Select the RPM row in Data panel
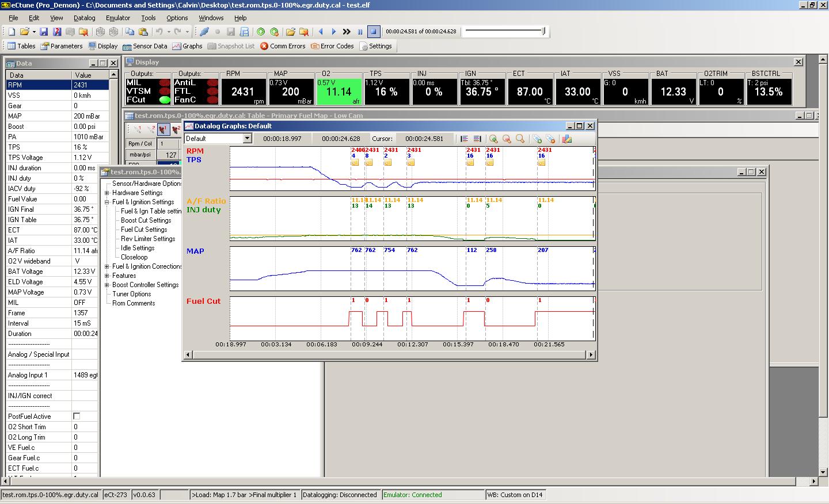 58,85
